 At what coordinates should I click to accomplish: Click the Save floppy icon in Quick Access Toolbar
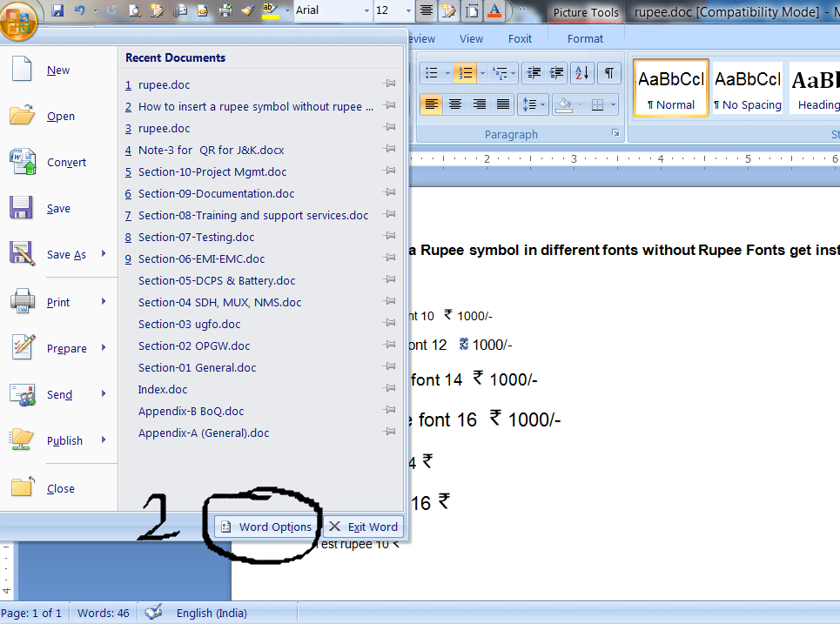click(x=57, y=10)
